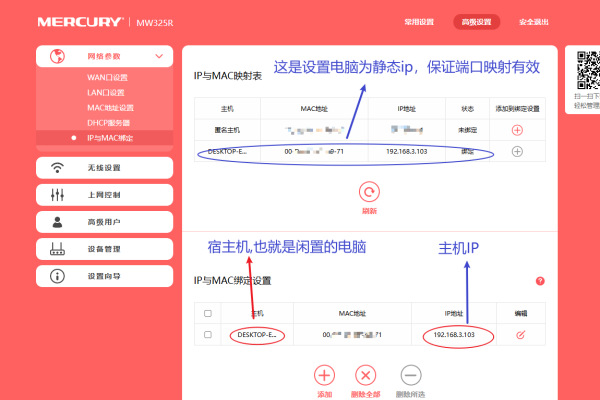Check the DESKTOP-E binding row checkbox

click(x=208, y=335)
